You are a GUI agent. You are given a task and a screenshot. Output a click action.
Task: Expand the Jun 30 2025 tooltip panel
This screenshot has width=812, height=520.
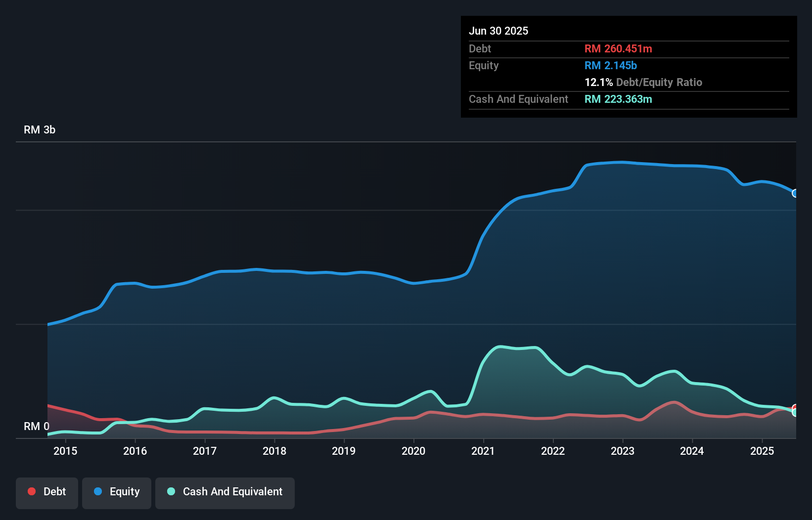coord(499,30)
